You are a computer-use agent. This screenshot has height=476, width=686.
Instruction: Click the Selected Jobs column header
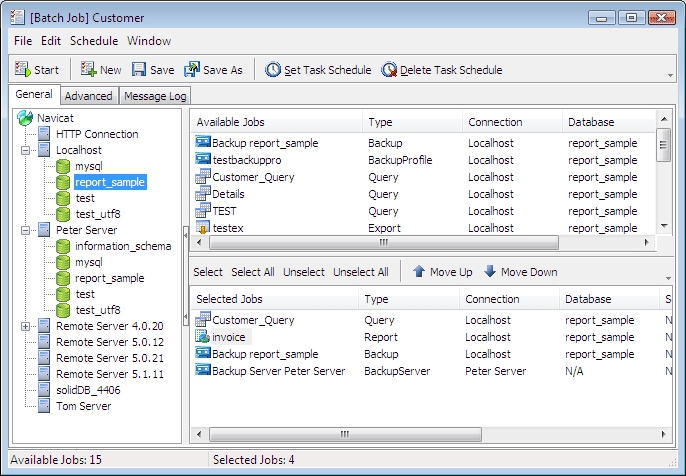(x=274, y=299)
